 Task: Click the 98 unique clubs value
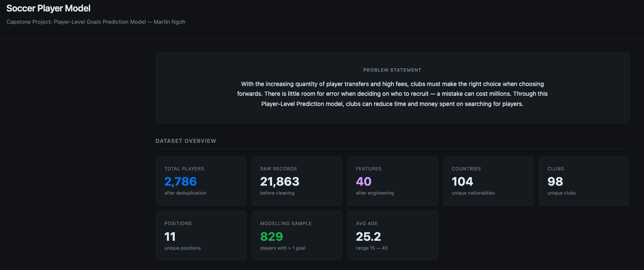click(x=555, y=182)
